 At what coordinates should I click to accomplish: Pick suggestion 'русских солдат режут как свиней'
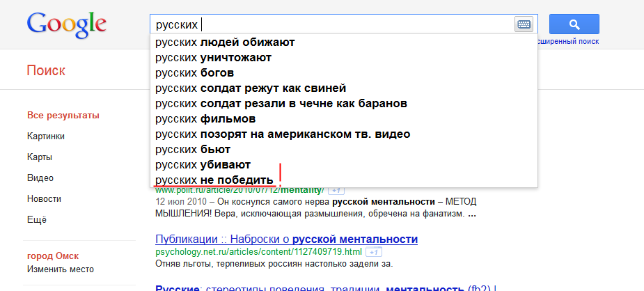344,88
